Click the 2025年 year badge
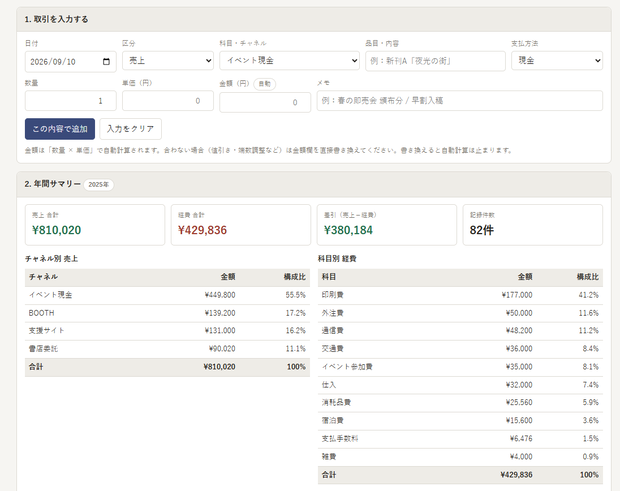 [x=98, y=185]
